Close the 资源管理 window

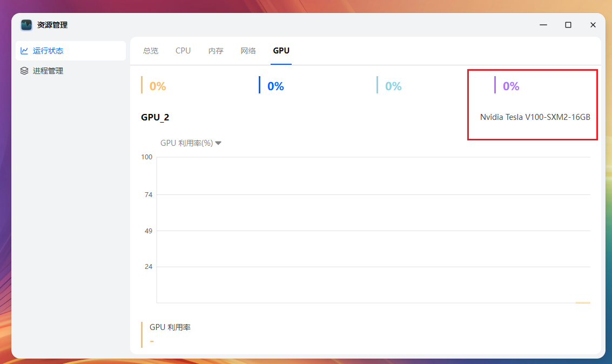pyautogui.click(x=593, y=25)
